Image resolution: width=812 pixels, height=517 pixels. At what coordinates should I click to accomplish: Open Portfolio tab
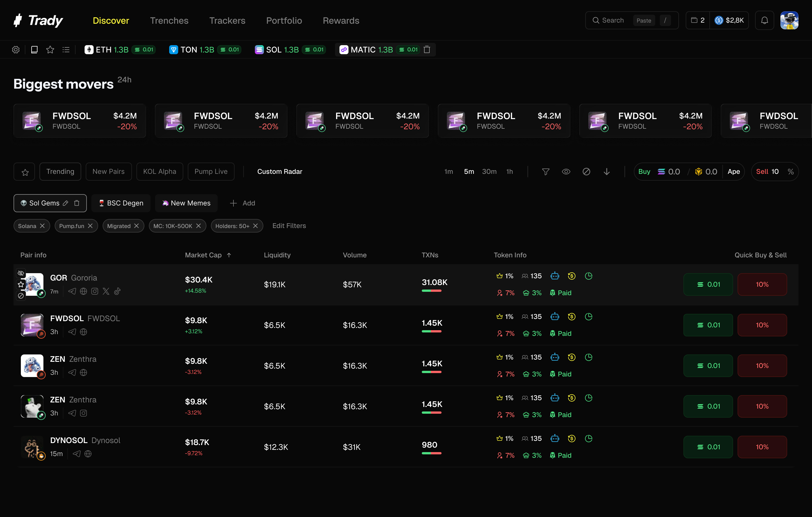coord(284,21)
